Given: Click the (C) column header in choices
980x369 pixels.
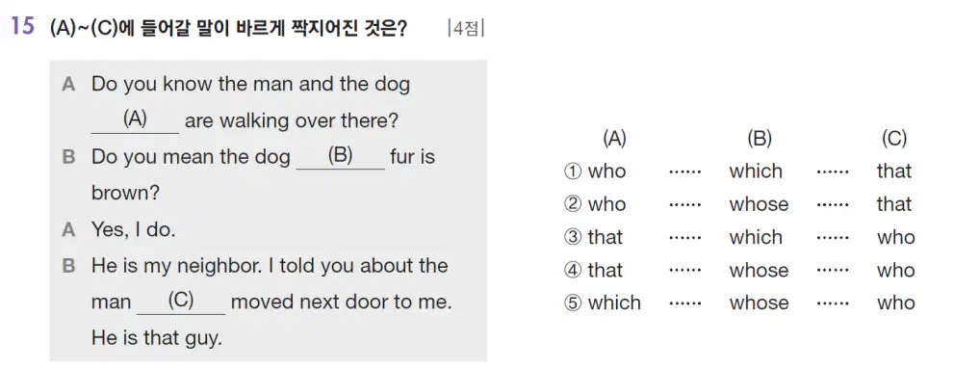Looking at the screenshot, I should tap(894, 139).
